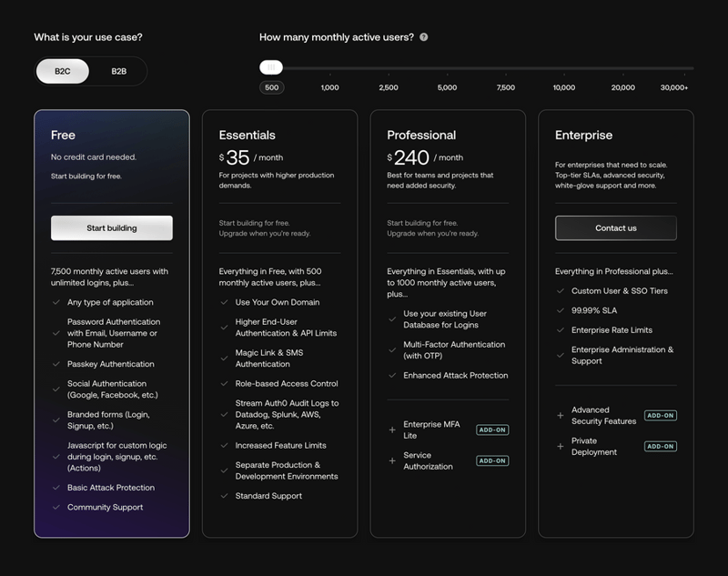Click the Start building button on the Free plan

tap(112, 227)
